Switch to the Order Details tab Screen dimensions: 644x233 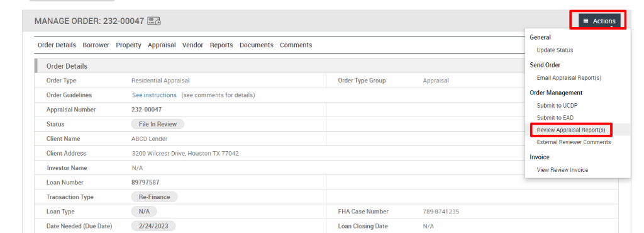point(57,45)
